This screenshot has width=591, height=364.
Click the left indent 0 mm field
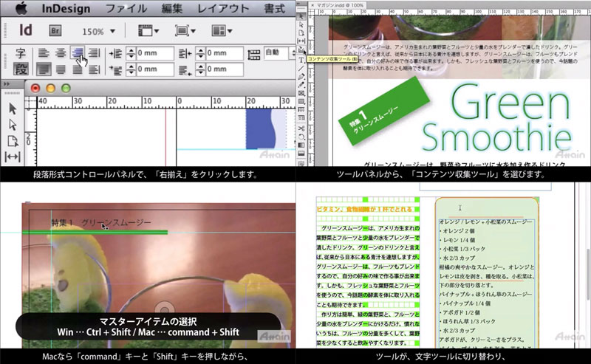point(155,53)
